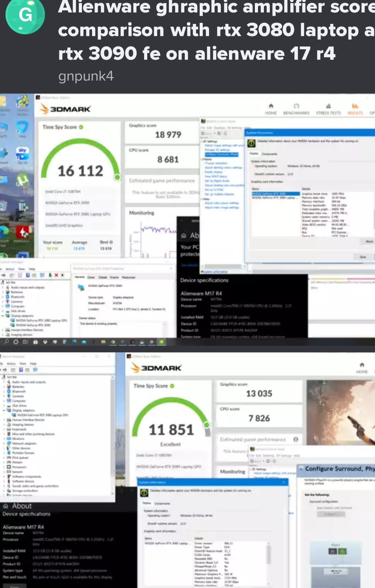This screenshot has width=375, height=588.
Task: Open System Information link in upper NVIDIA Control Panel
Action: point(216,271)
